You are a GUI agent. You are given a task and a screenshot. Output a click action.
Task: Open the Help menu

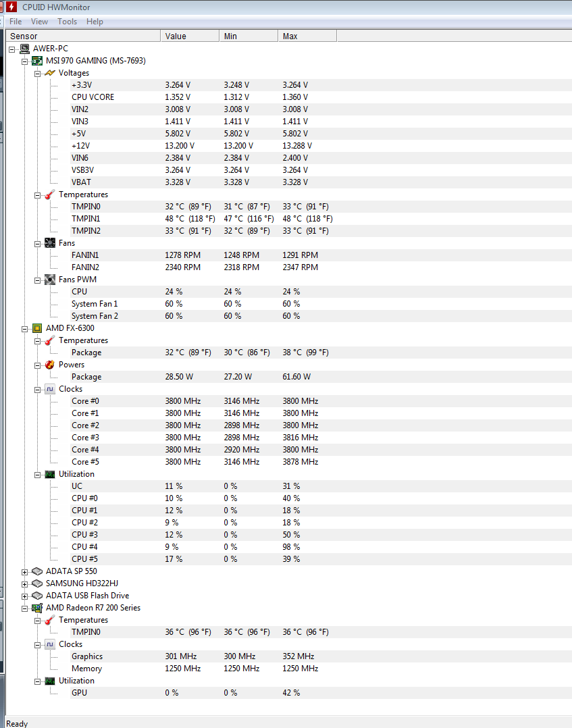[x=95, y=22]
